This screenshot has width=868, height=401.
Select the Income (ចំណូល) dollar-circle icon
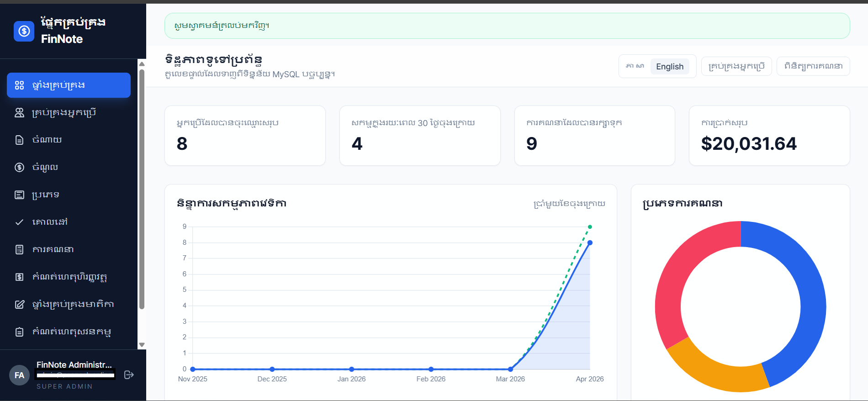(x=19, y=167)
